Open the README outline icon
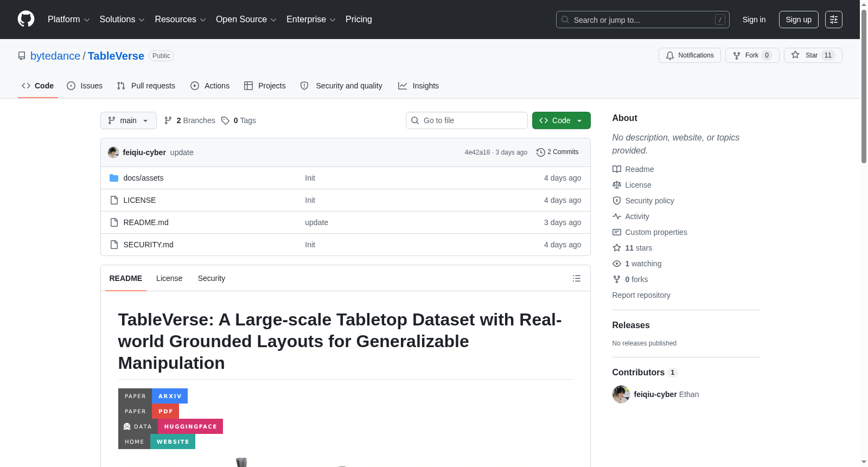Screen dimensions: 868x467 tap(577, 278)
